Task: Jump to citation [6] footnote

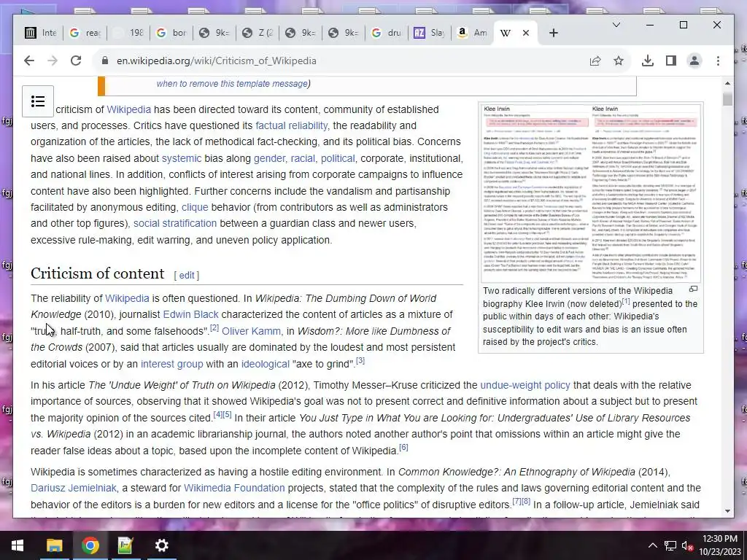Action: (403, 447)
